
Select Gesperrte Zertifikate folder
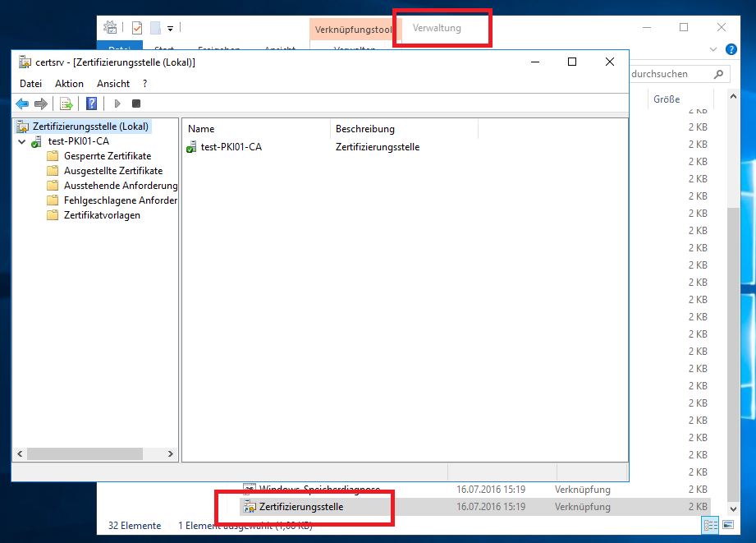coord(107,156)
